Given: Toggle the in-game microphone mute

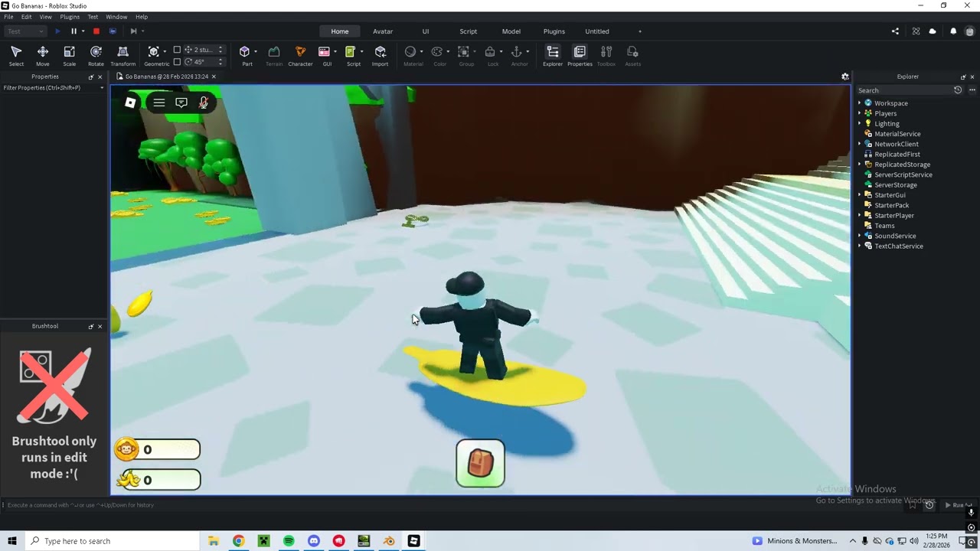Looking at the screenshot, I should [x=204, y=103].
